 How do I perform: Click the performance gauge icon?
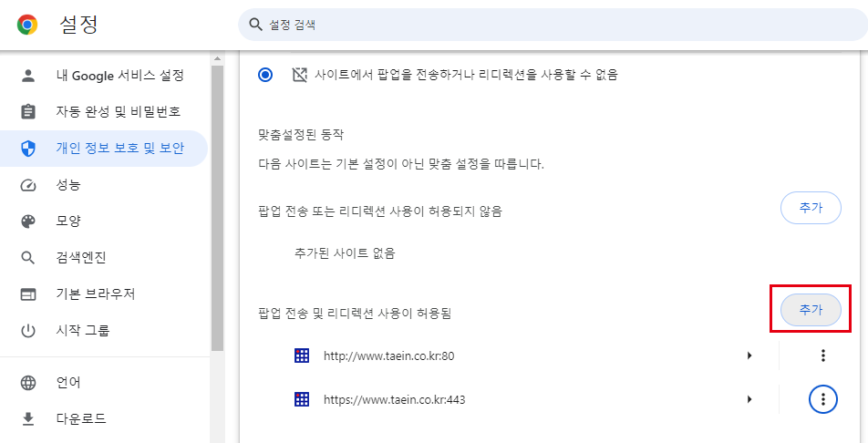point(28,185)
